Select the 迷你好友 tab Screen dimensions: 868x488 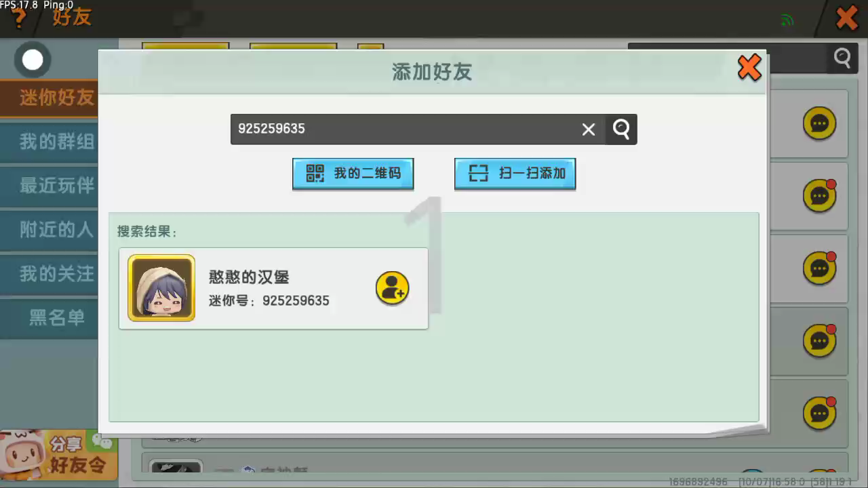pyautogui.click(x=50, y=98)
